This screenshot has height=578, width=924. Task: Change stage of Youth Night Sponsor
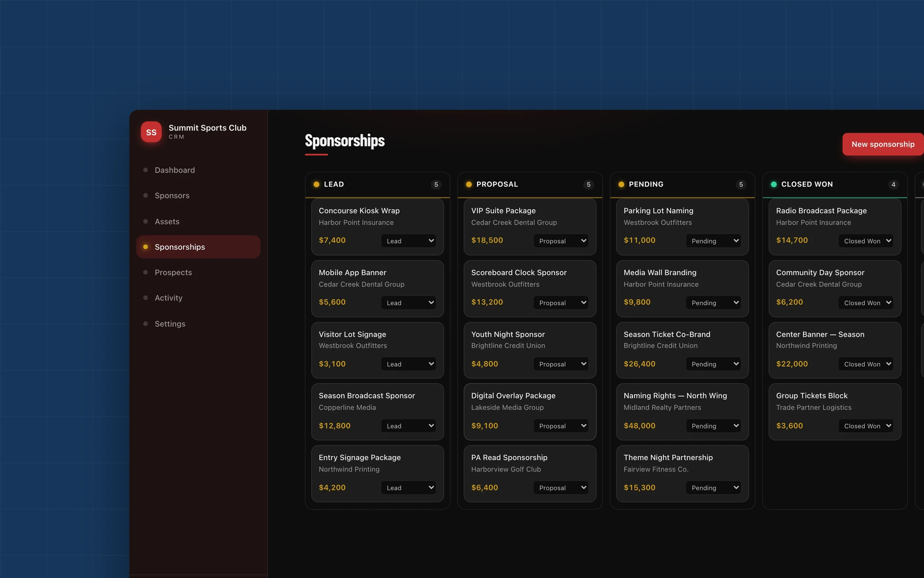pyautogui.click(x=561, y=364)
